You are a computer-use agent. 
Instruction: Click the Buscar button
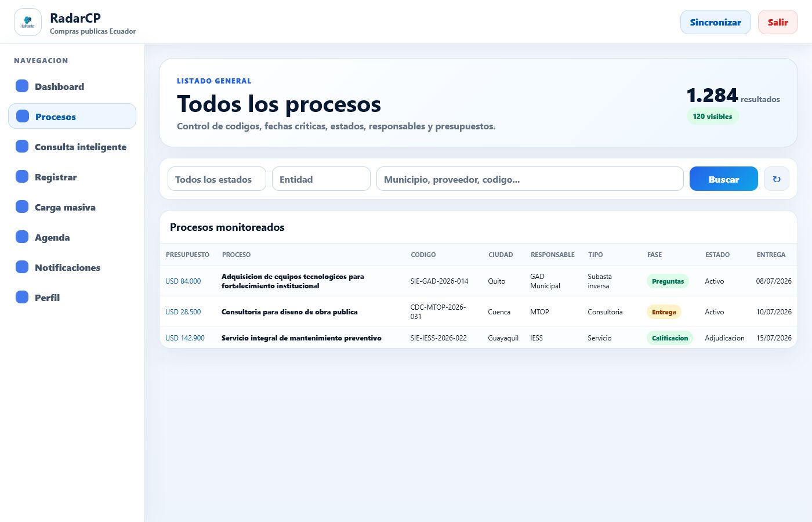pyautogui.click(x=723, y=179)
